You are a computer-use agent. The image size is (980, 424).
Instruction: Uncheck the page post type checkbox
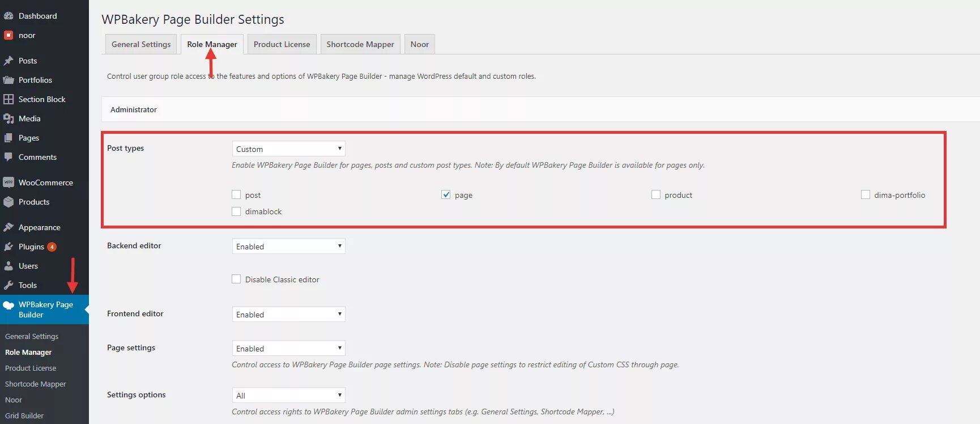point(446,194)
